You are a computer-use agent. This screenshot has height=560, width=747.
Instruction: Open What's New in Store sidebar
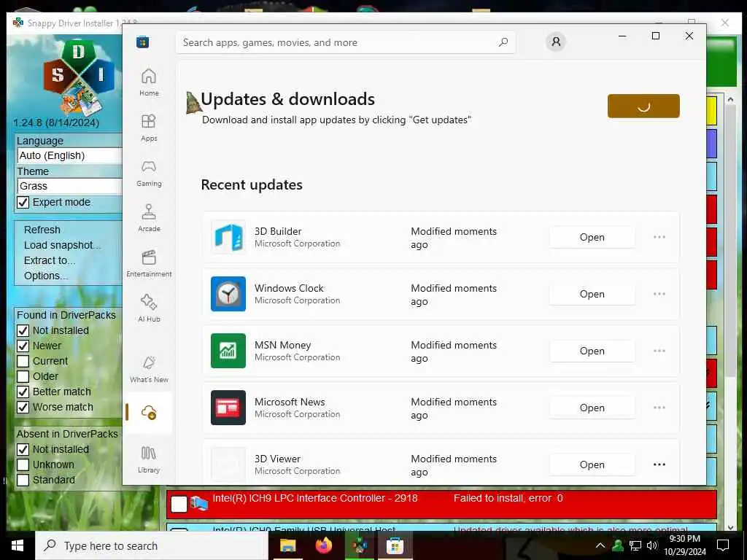pyautogui.click(x=149, y=368)
